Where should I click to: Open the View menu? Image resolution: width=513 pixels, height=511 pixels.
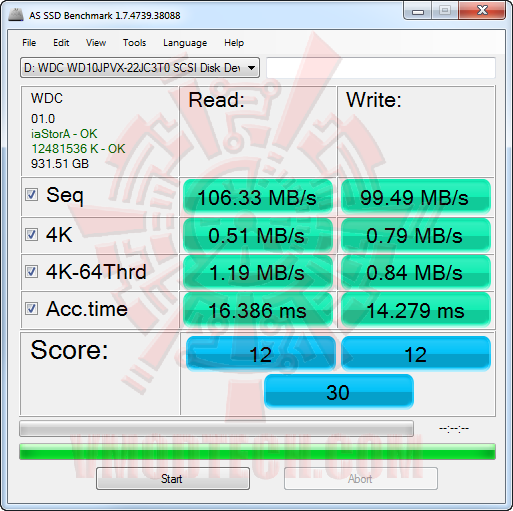(96, 43)
